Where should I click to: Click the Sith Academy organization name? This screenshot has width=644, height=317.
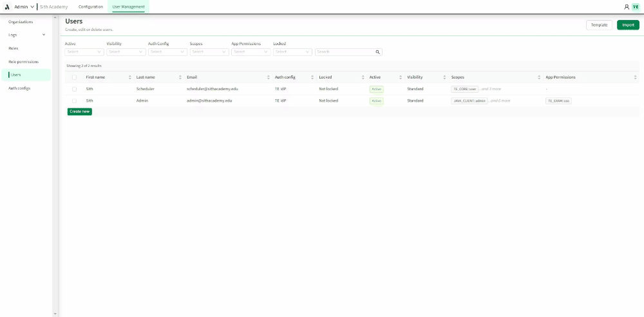click(54, 7)
